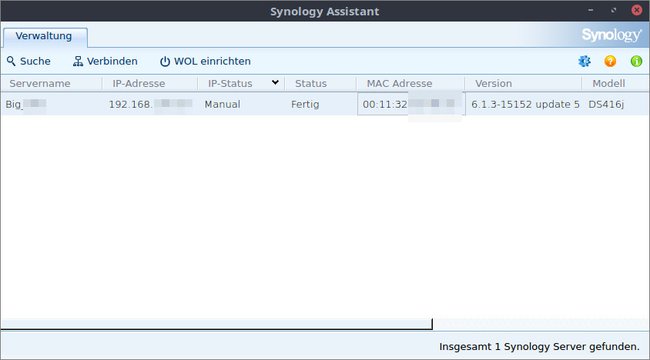Click version 6.1.3-15152 update 5 cell
650x360 pixels.
(525, 104)
